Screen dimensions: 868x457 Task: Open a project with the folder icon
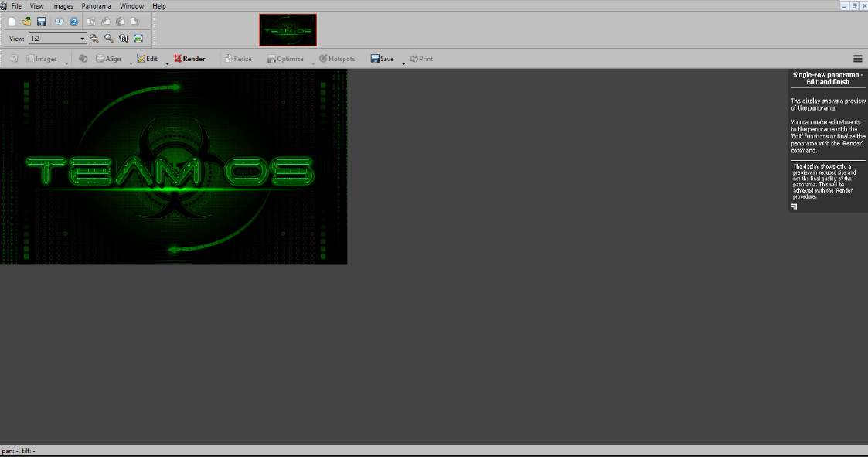26,22
